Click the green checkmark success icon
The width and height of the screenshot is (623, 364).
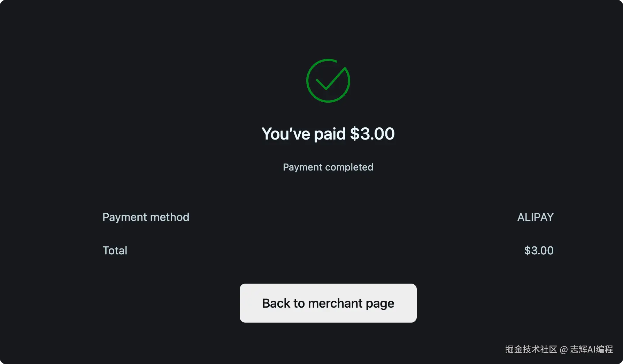pyautogui.click(x=328, y=81)
